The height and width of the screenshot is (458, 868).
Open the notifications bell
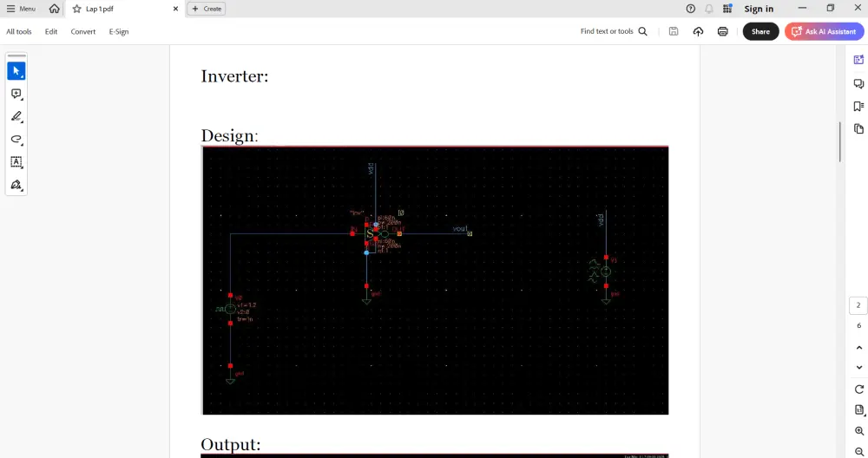click(x=708, y=9)
